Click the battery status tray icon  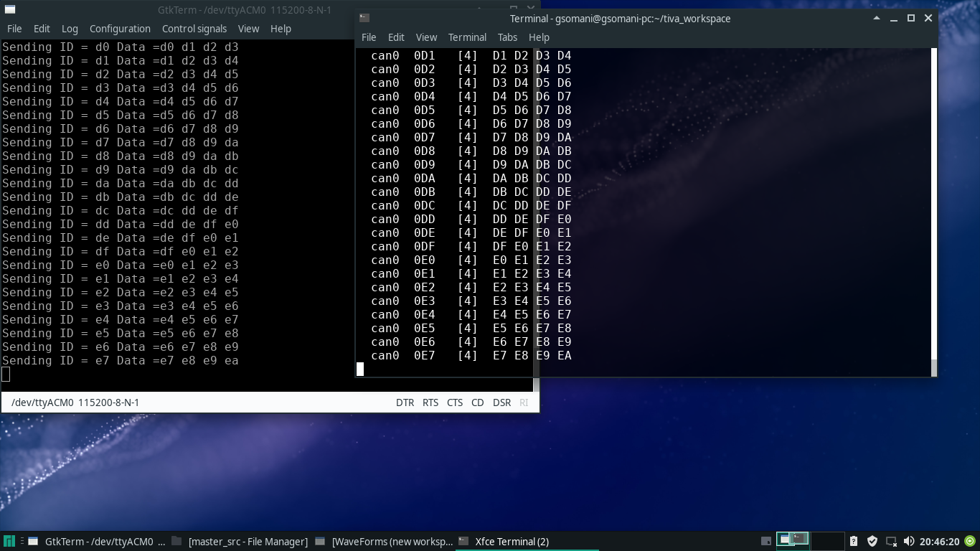854,542
